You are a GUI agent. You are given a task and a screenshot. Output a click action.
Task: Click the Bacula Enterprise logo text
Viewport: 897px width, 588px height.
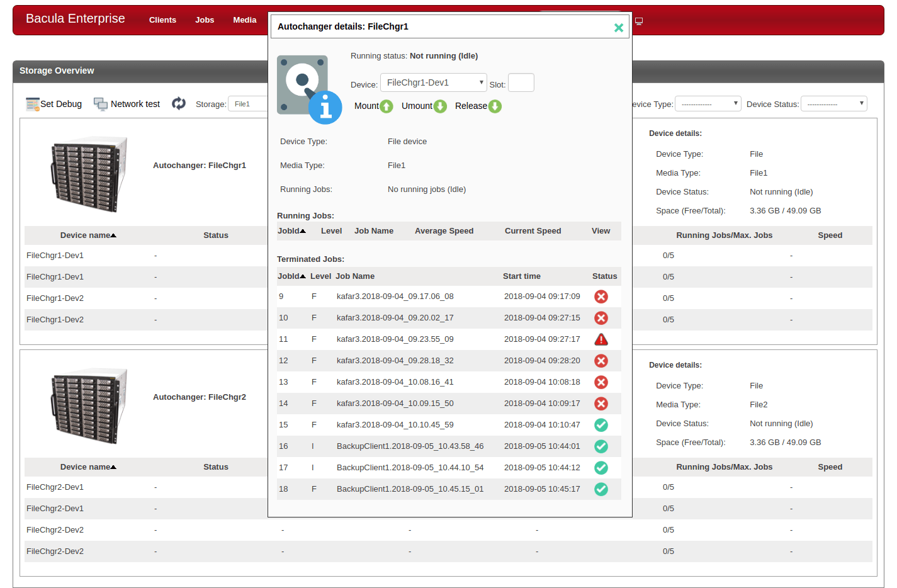point(76,19)
